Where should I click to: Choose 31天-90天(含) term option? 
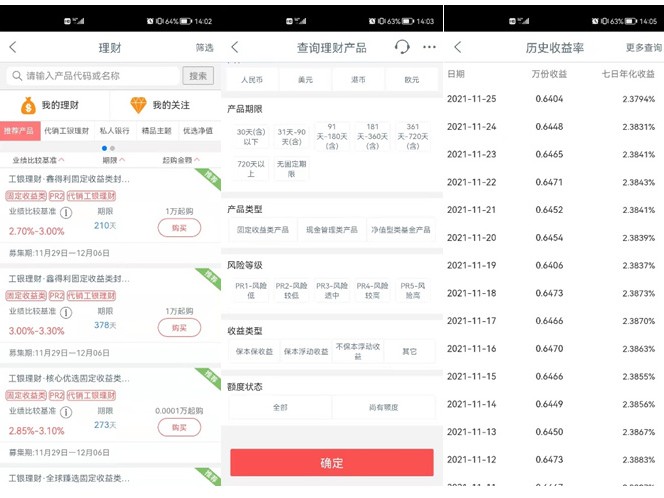point(291,136)
